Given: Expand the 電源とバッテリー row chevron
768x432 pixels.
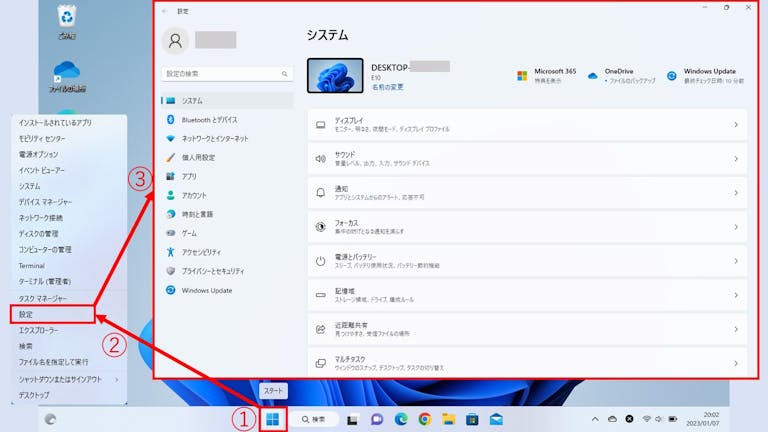Looking at the screenshot, I should click(736, 261).
